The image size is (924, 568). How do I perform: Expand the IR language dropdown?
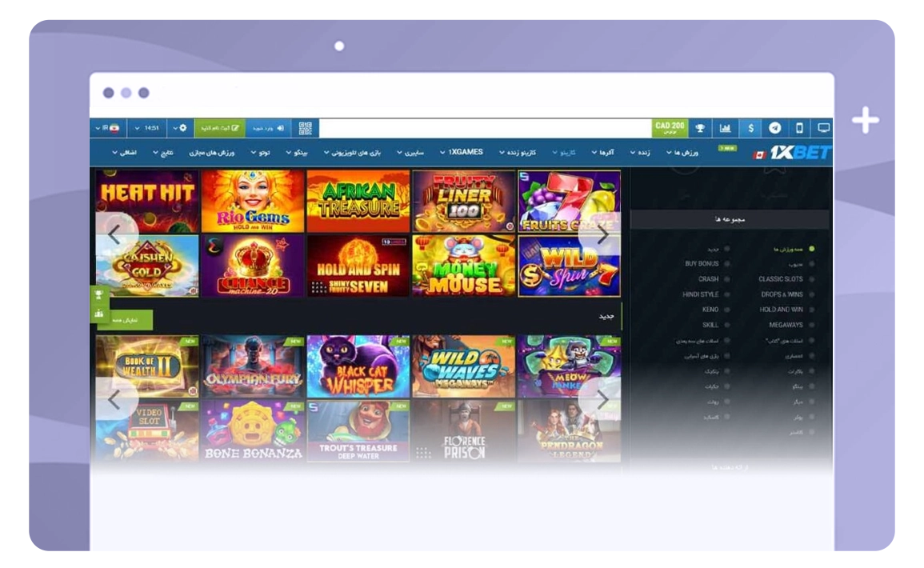pyautogui.click(x=110, y=128)
